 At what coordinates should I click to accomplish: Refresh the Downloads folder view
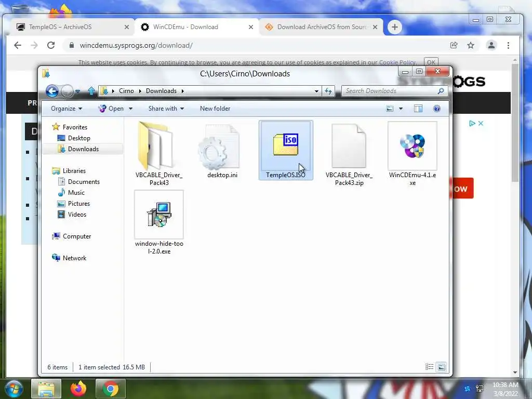pos(328,91)
